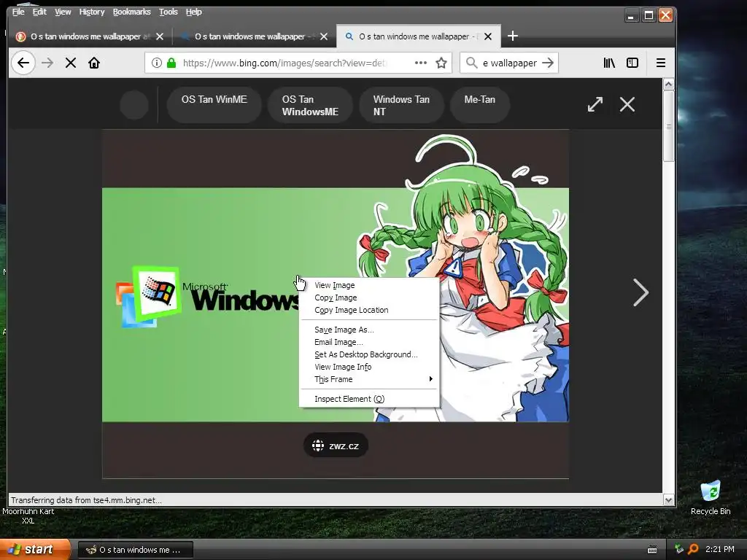Go to the next image with right chevron

(x=640, y=292)
